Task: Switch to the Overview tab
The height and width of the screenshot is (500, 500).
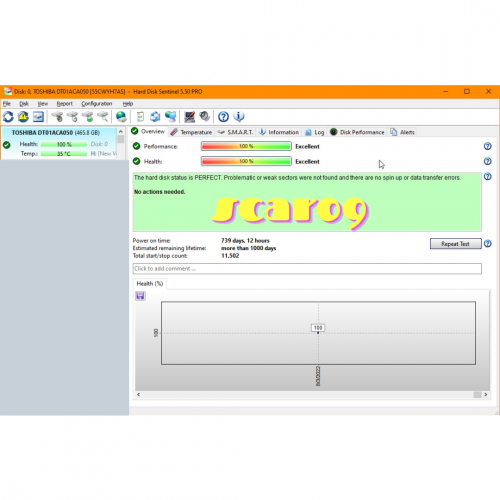Action: click(148, 131)
